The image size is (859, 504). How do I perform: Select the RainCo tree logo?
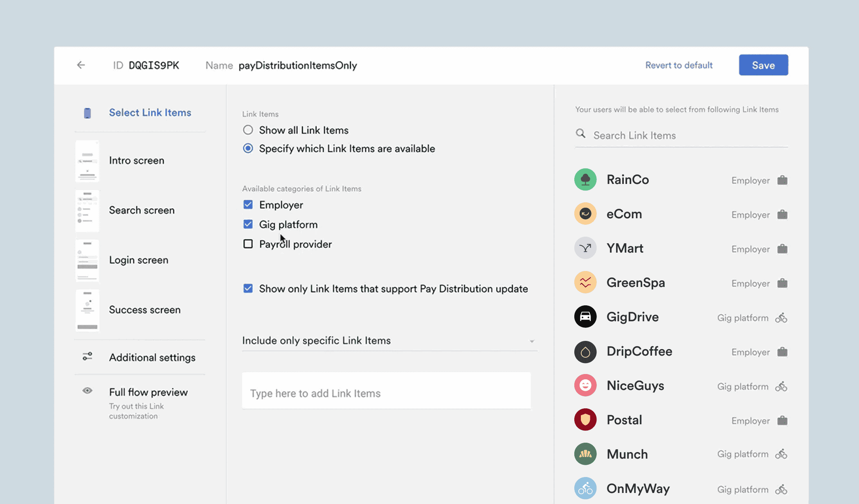585,179
